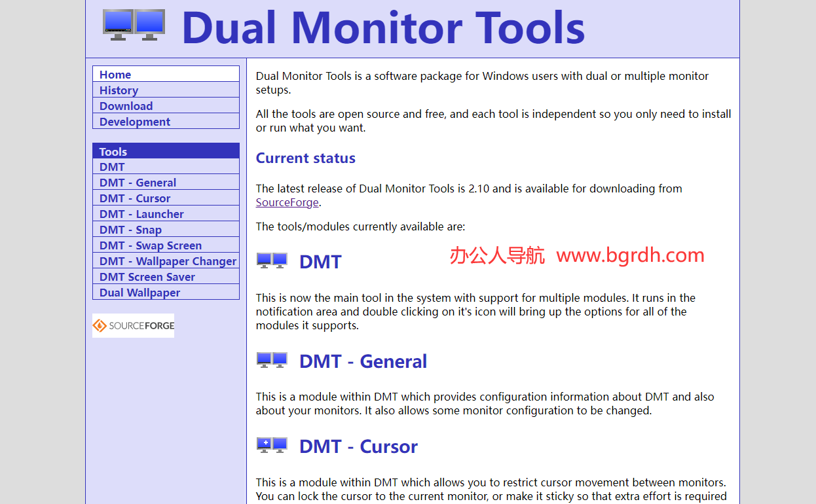Open the SourceForge logo in sidebar
The height and width of the screenshot is (504, 816).
point(134,325)
